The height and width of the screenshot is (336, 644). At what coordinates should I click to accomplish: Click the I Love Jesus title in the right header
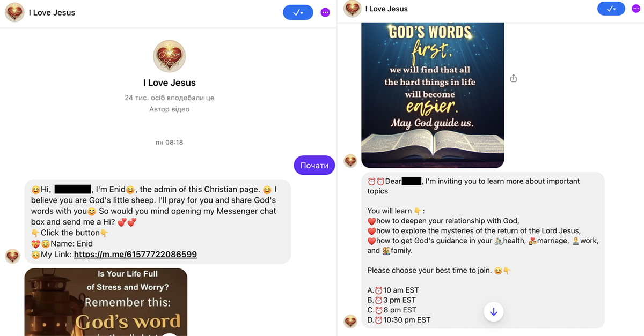386,9
